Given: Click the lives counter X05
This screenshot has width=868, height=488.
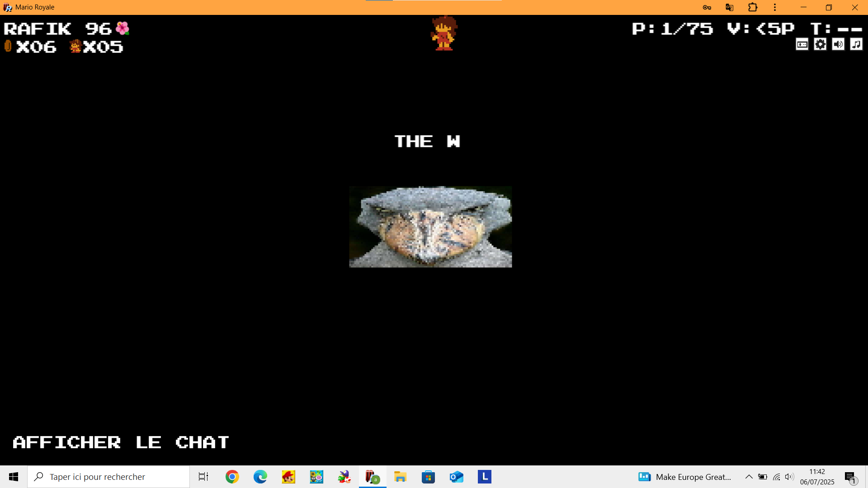Looking at the screenshot, I should pyautogui.click(x=103, y=47).
